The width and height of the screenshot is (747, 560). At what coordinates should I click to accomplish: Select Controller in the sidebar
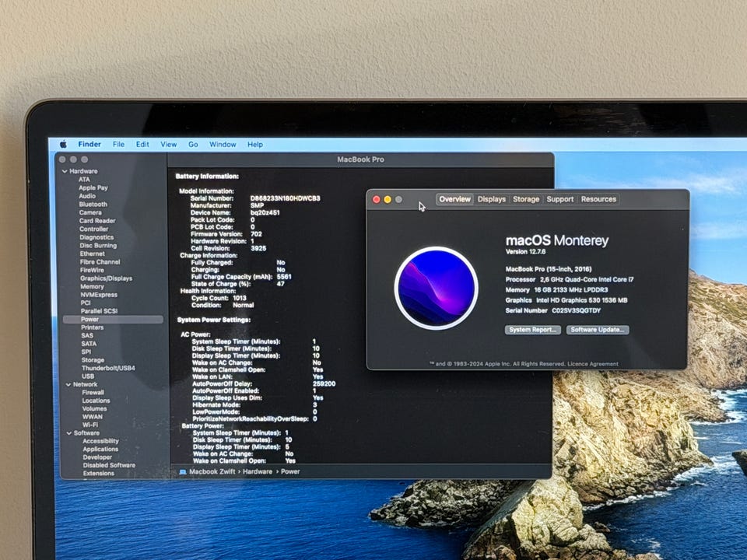tap(94, 229)
